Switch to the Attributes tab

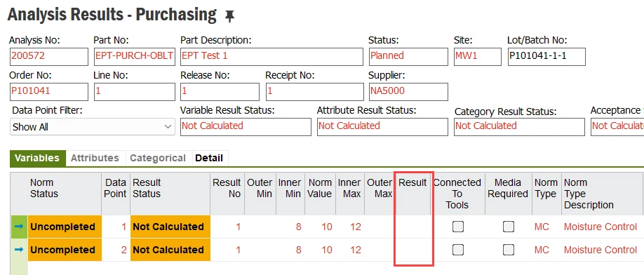(95, 158)
